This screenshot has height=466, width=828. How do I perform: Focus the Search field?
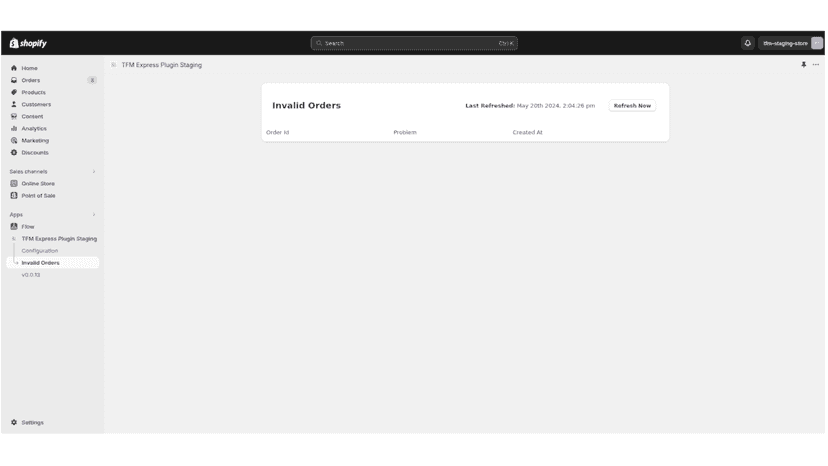pyautogui.click(x=414, y=43)
